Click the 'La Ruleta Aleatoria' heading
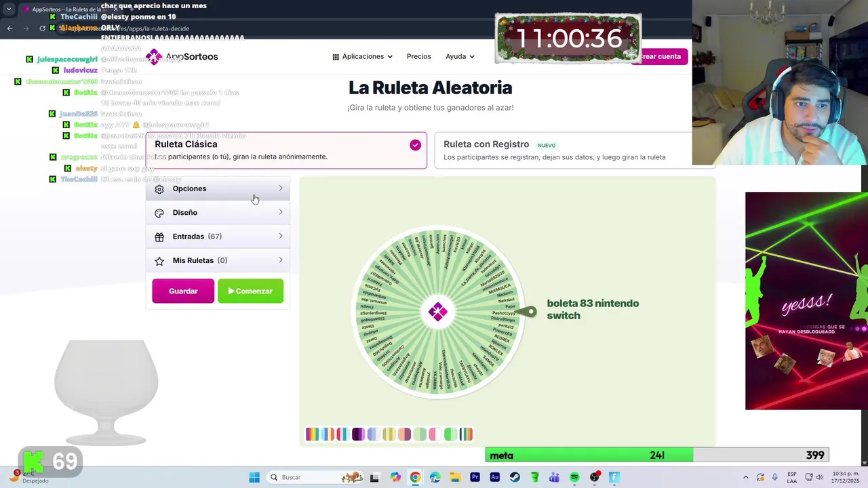This screenshot has width=868, height=488. pyautogui.click(x=430, y=87)
